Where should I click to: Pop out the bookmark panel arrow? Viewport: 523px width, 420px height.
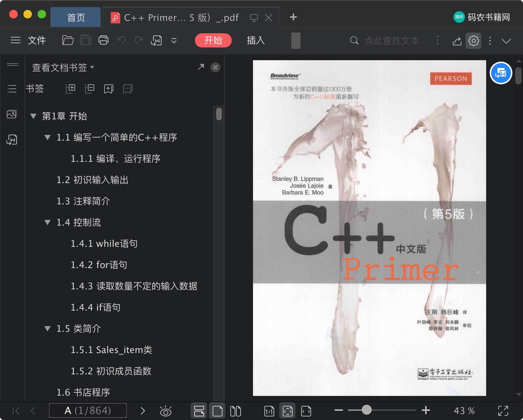(201, 67)
